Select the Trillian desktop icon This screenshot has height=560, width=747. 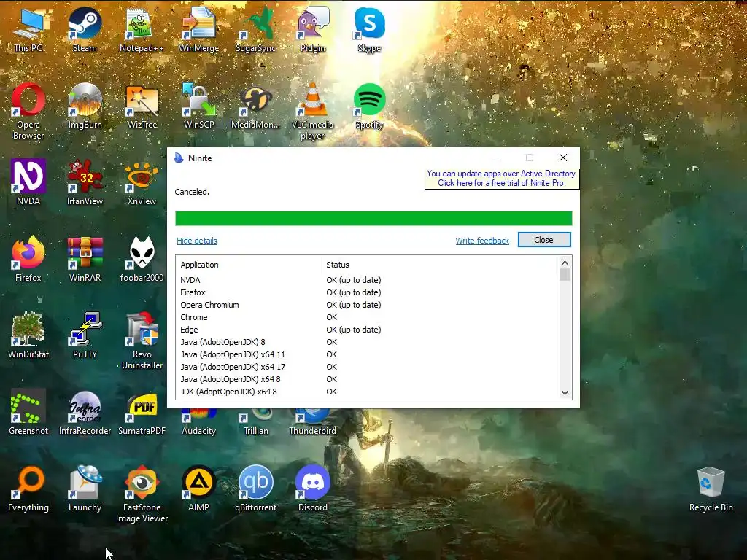coord(256,423)
